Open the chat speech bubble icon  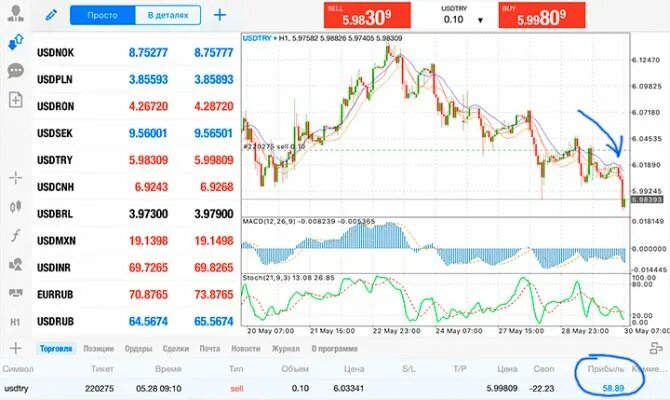(x=15, y=71)
